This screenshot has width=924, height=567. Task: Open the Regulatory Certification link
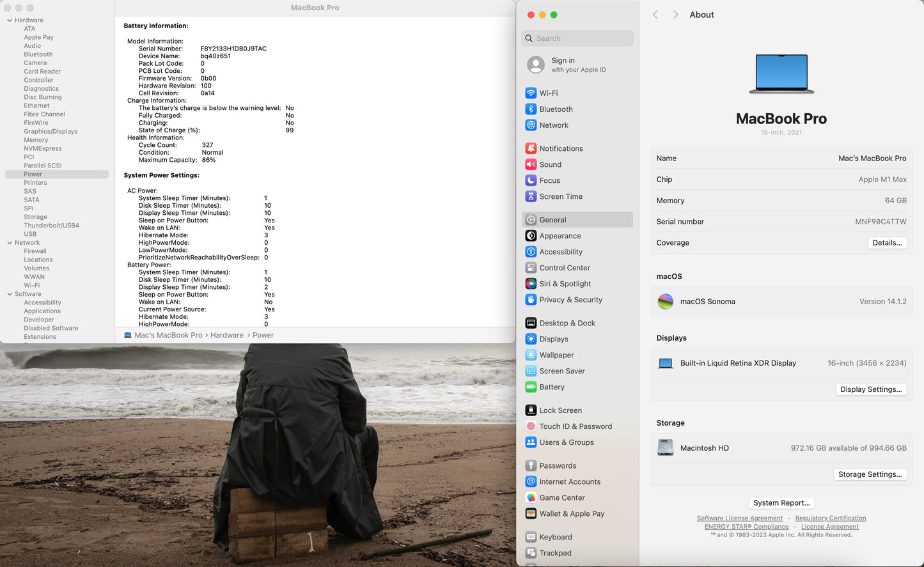tap(831, 518)
